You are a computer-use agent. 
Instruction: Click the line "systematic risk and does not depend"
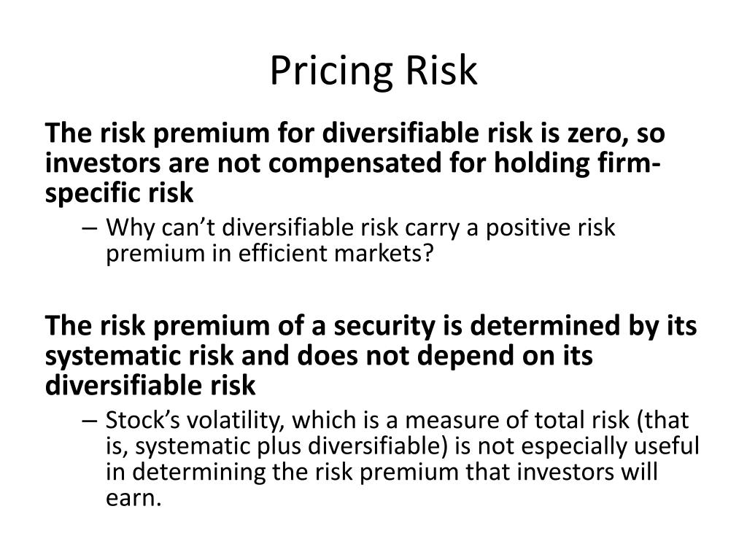[319, 356]
